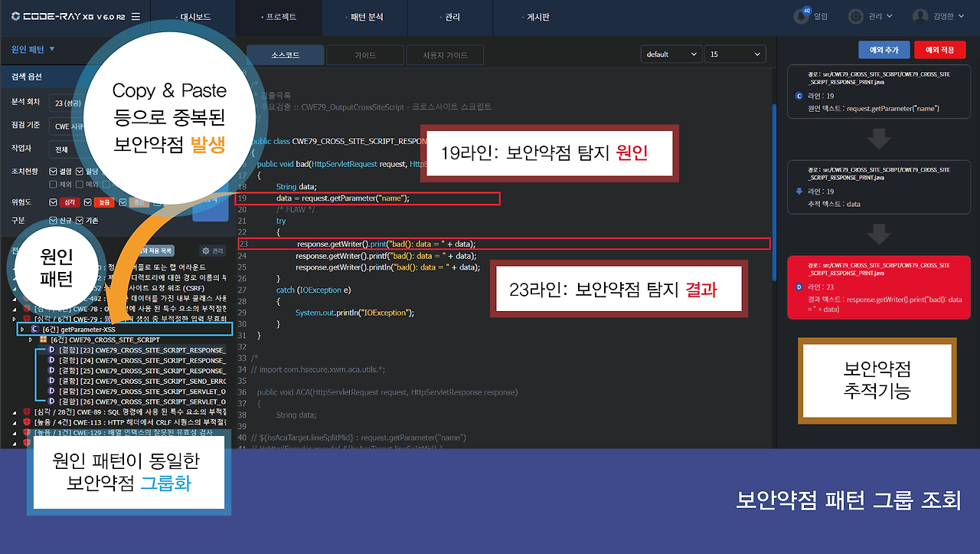The height and width of the screenshot is (554, 980).
Task: Toggle the 결함 status checkbox
Action: point(53,171)
